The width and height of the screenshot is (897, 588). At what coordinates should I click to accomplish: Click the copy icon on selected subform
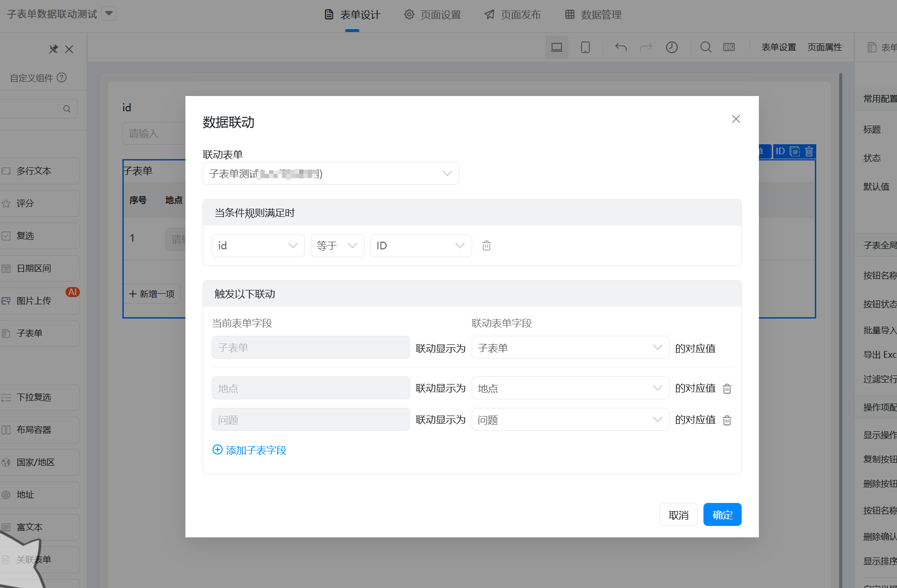[795, 151]
